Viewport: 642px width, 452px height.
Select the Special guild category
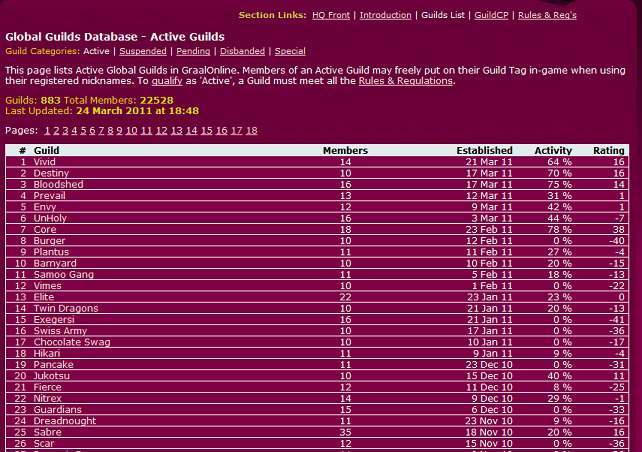290,51
